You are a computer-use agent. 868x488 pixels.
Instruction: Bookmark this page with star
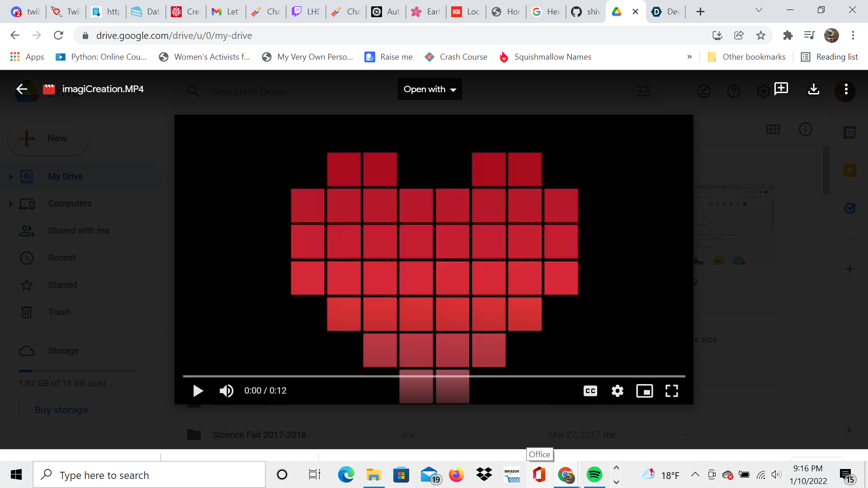(761, 35)
